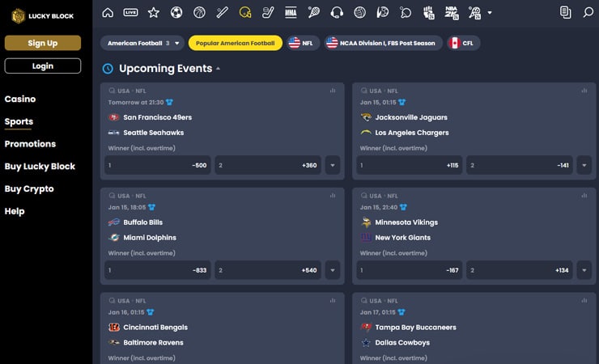Open the NBA 2K esports icon
The height and width of the screenshot is (364, 599).
pyautogui.click(x=452, y=13)
